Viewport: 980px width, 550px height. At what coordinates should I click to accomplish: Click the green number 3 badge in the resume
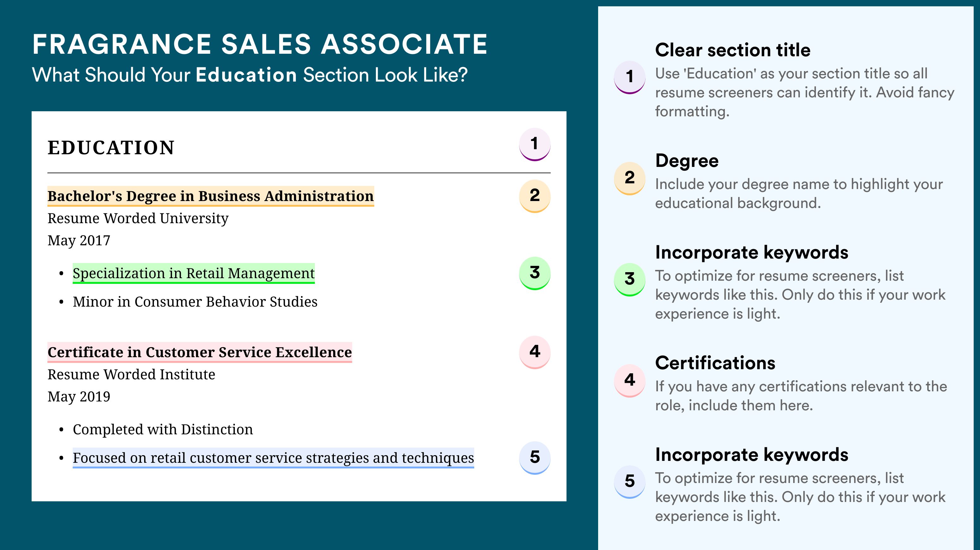535,273
